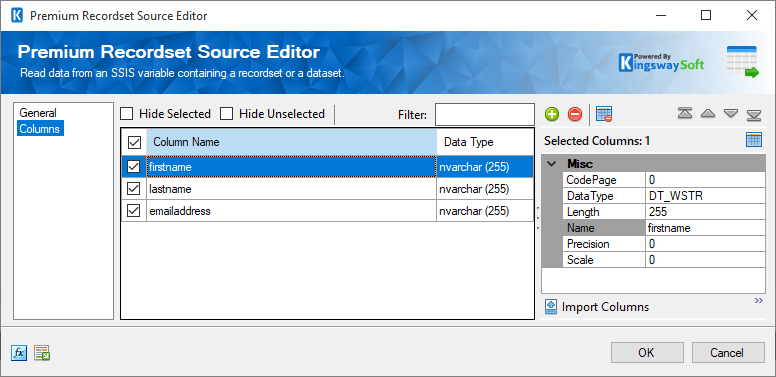Click the Import Columns icon

pyautogui.click(x=551, y=307)
